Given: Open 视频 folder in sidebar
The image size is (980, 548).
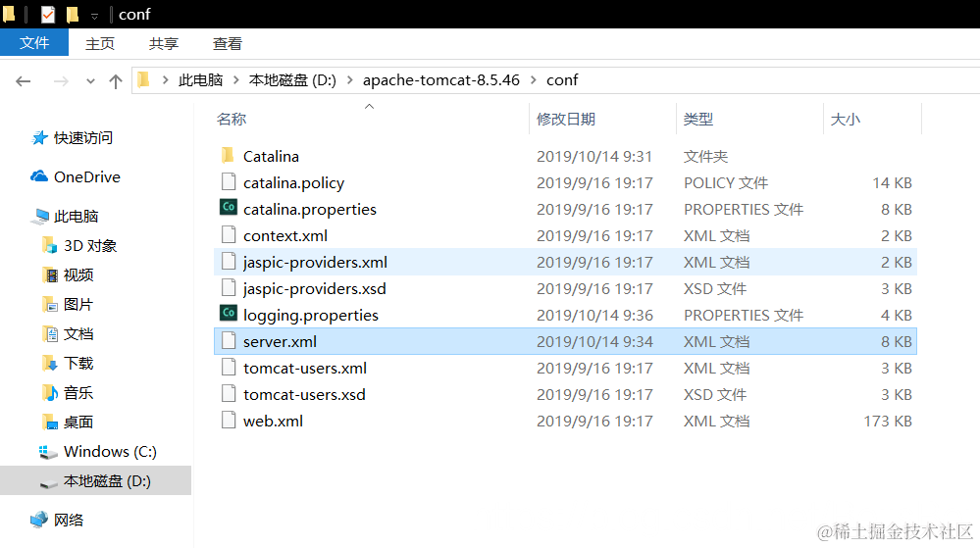Looking at the screenshot, I should coord(78,274).
